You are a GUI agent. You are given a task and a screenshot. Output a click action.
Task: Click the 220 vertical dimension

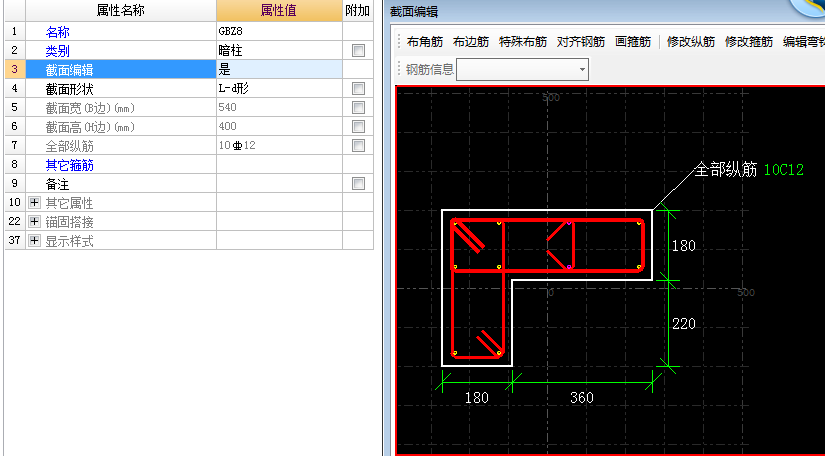point(683,323)
